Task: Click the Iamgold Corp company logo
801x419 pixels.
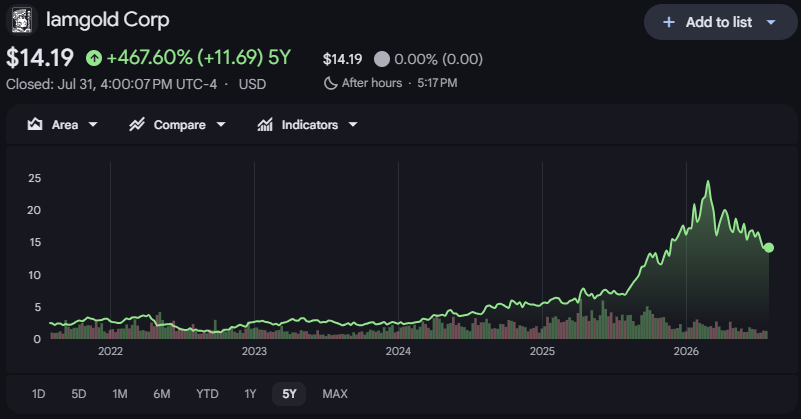Action: pos(21,20)
